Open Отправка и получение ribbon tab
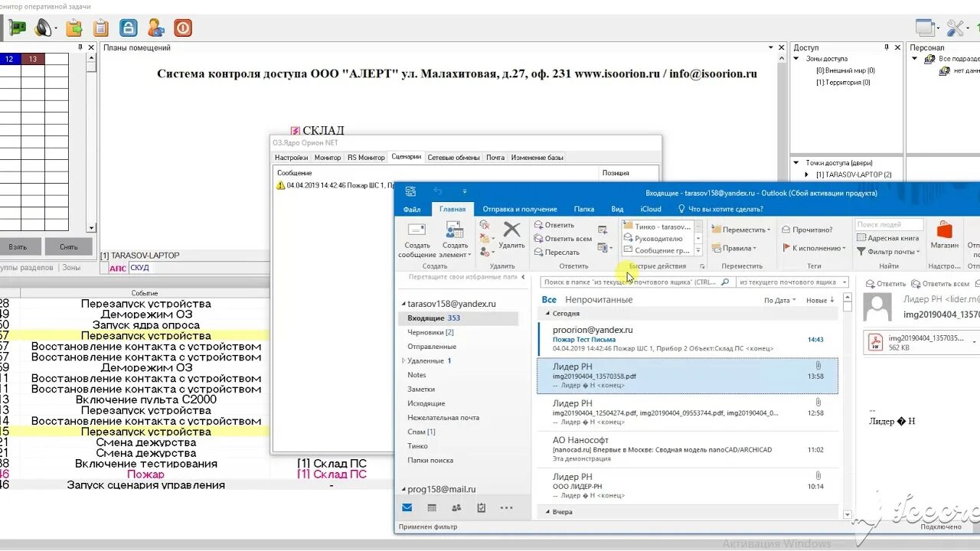980x551 pixels. coord(520,209)
